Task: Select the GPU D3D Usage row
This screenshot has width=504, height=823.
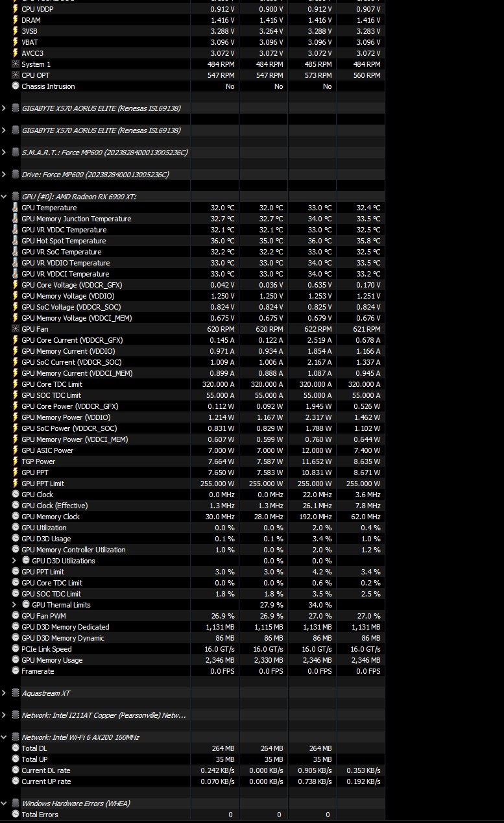Action: [193, 539]
